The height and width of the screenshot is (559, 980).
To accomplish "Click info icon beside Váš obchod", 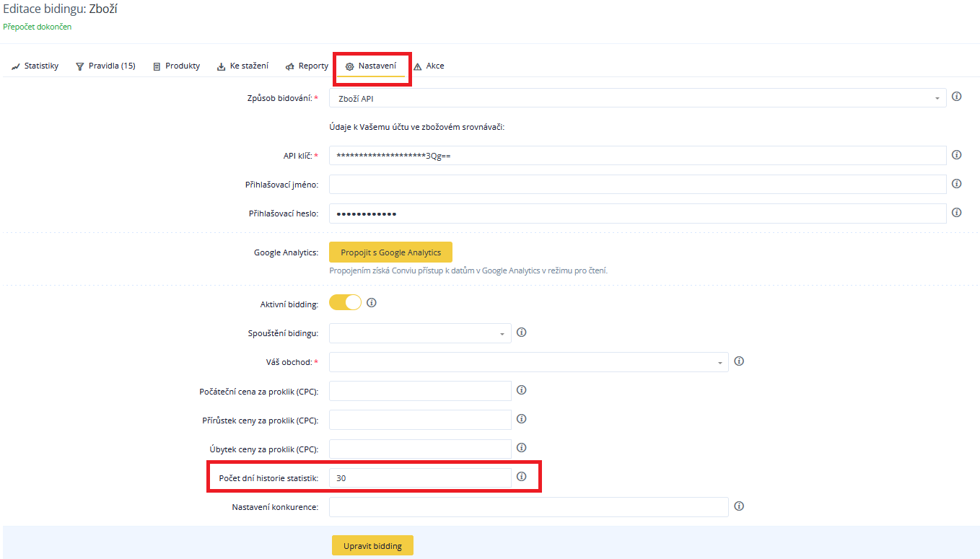I will (739, 361).
